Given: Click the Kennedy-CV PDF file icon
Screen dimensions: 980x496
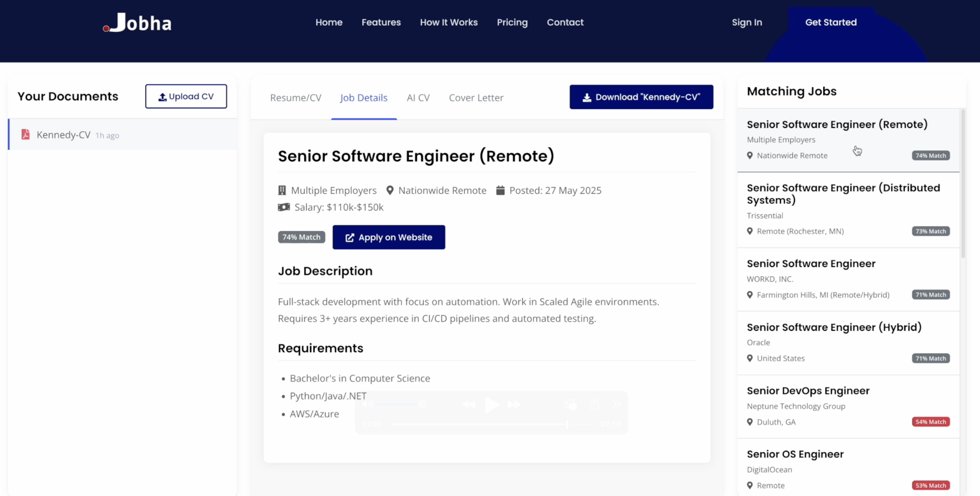Looking at the screenshot, I should click(x=25, y=134).
